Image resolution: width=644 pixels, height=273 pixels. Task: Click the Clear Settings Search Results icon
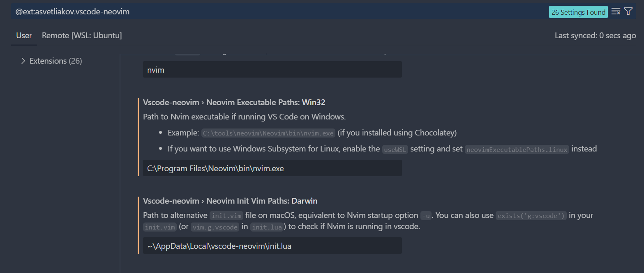(616, 11)
